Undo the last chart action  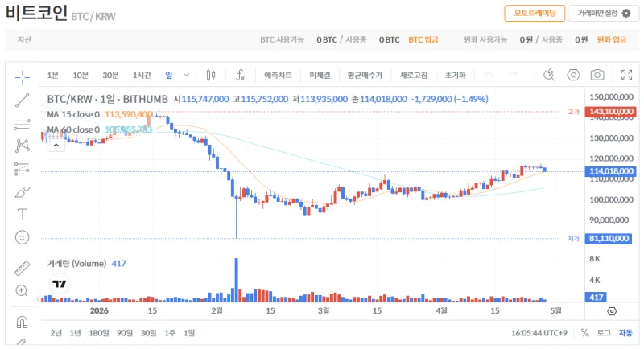click(x=489, y=75)
